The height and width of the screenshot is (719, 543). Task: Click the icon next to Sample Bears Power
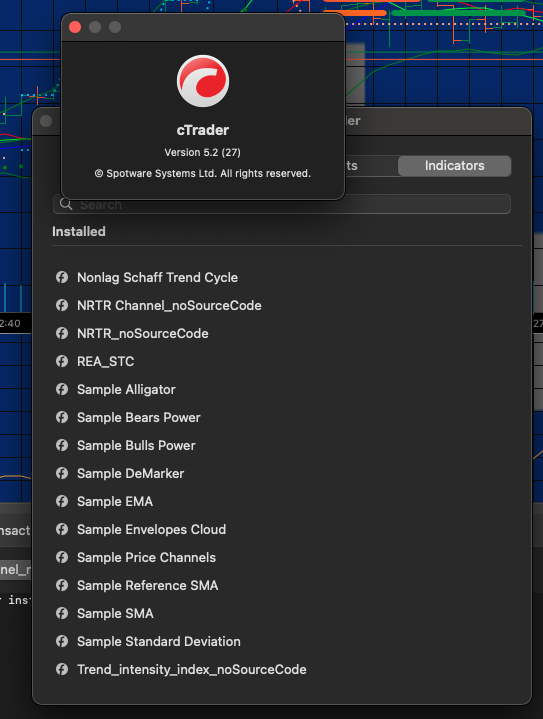(x=62, y=417)
